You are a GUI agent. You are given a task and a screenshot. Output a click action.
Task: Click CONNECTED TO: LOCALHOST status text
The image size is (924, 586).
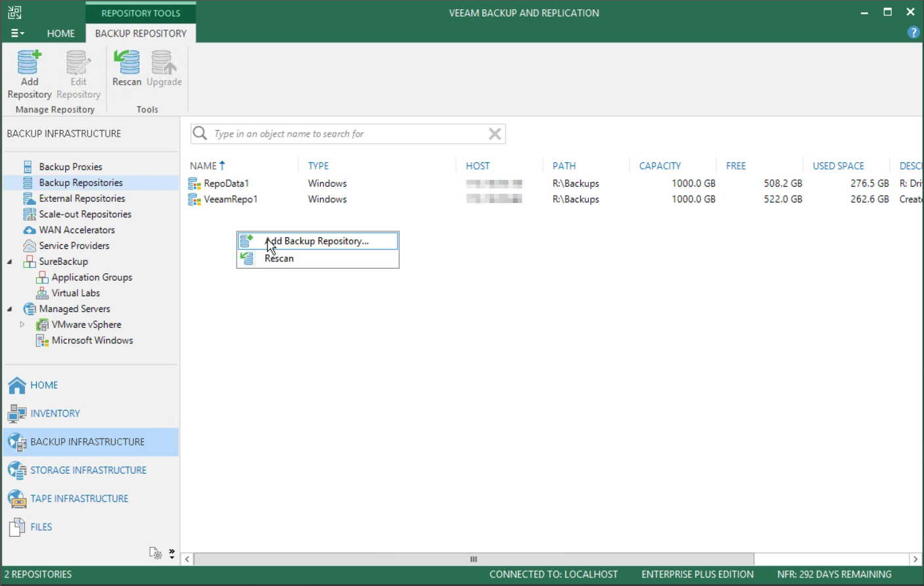tap(553, 574)
